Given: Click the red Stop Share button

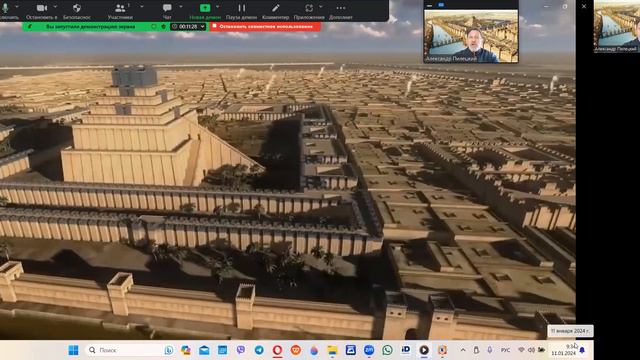Looking at the screenshot, I should click(x=265, y=27).
